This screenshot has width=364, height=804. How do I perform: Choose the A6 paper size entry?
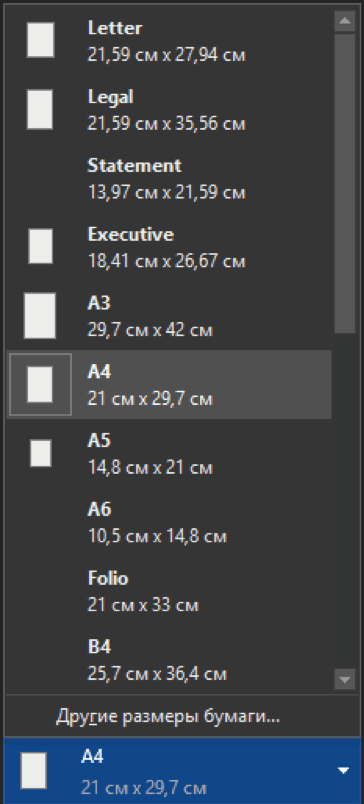click(169, 522)
